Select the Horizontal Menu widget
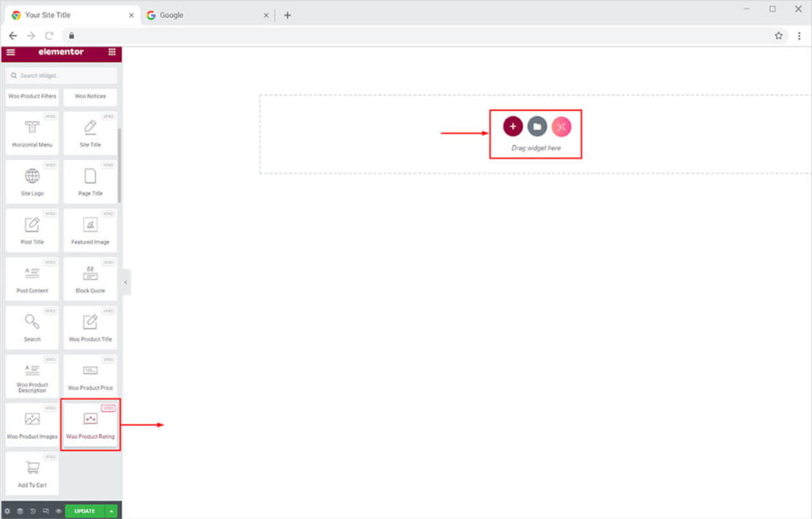The height and width of the screenshot is (519, 812). [x=33, y=133]
